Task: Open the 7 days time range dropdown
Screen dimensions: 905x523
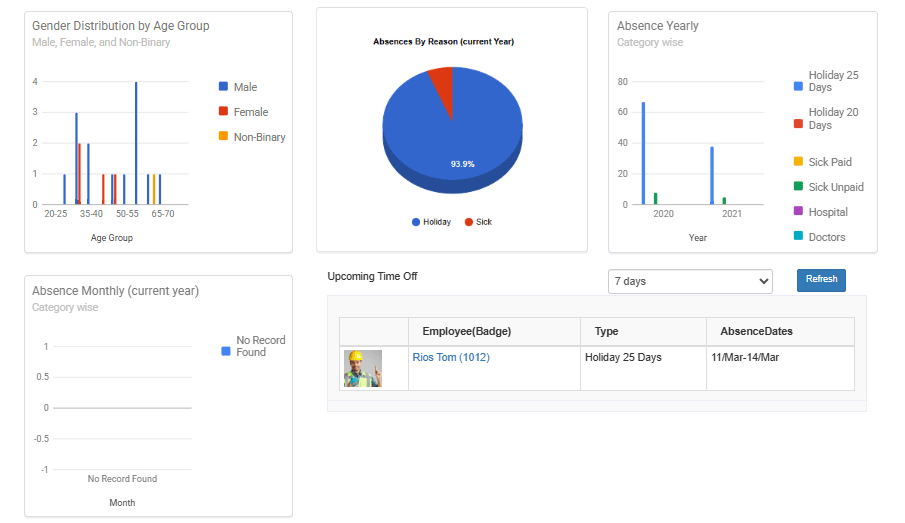Action: point(690,281)
